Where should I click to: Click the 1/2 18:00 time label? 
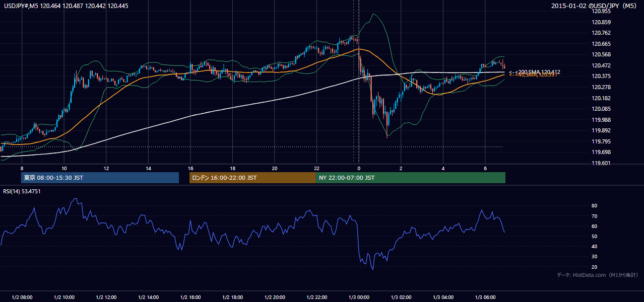click(x=232, y=297)
